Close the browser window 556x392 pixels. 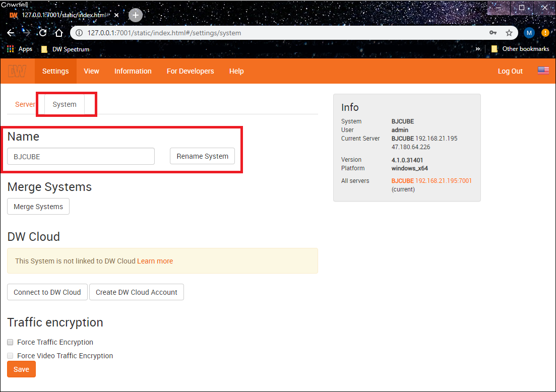[544, 8]
